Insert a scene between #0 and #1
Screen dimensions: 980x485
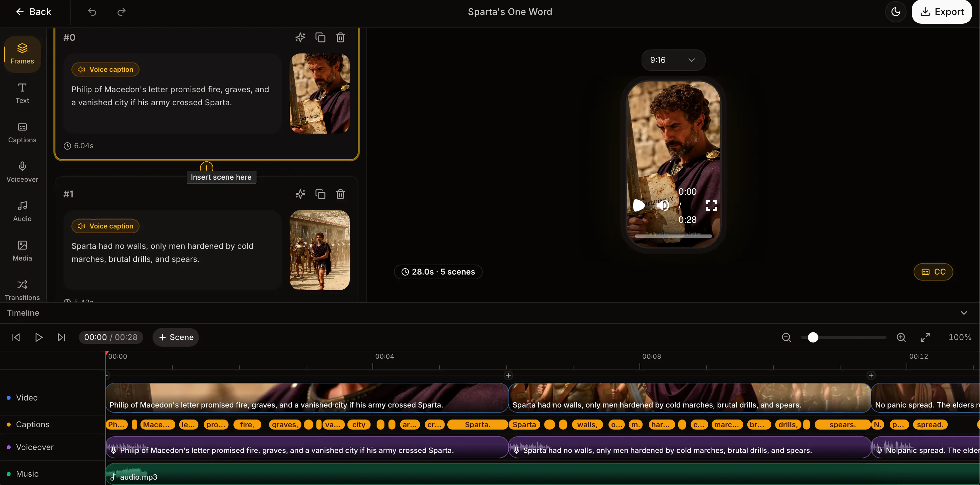[207, 167]
